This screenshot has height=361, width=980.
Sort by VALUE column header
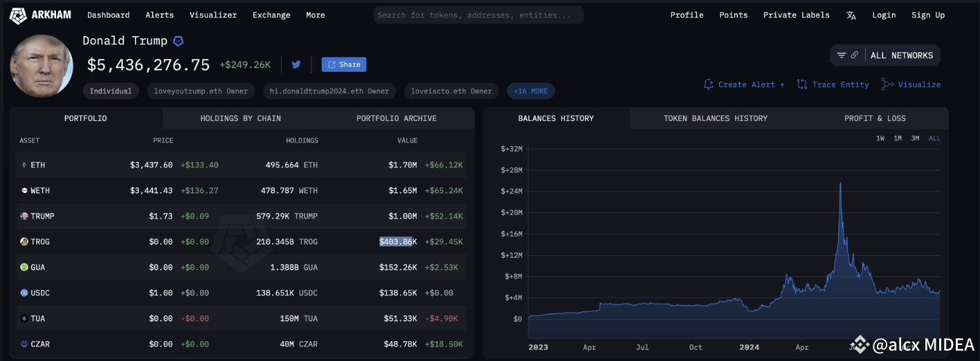pyautogui.click(x=407, y=140)
